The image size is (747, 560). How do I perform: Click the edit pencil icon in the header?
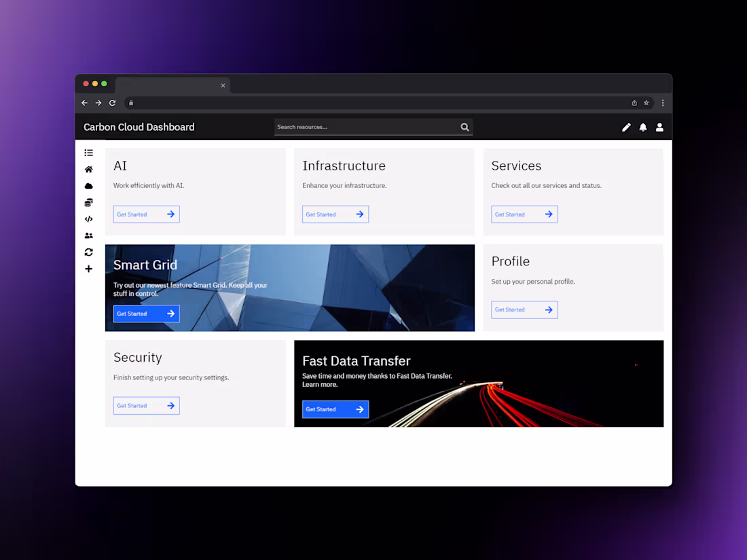[x=626, y=127]
